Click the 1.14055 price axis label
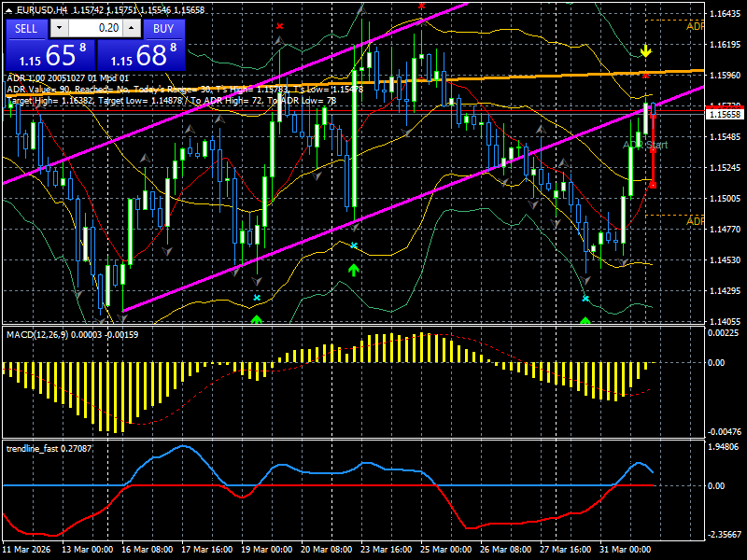The image size is (747, 560). [726, 321]
